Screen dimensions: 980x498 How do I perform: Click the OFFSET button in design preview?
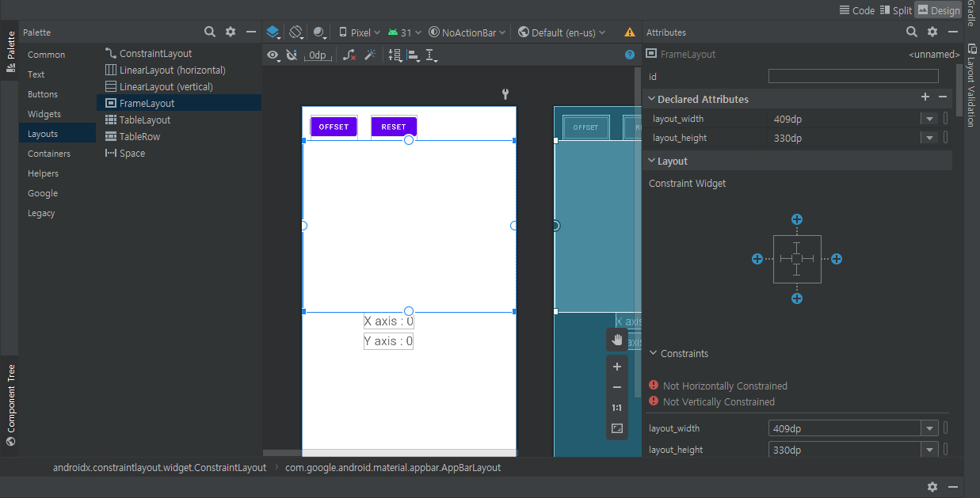point(334,127)
